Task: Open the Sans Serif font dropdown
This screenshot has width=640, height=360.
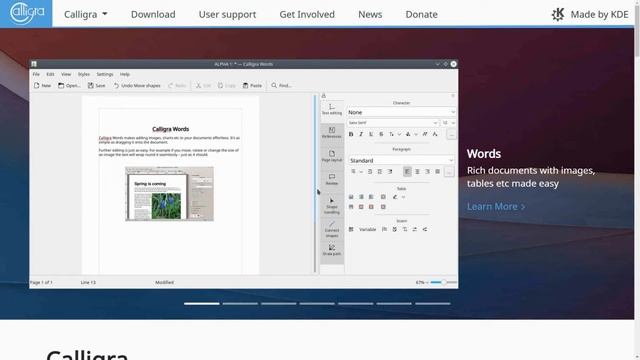Action: click(x=393, y=123)
